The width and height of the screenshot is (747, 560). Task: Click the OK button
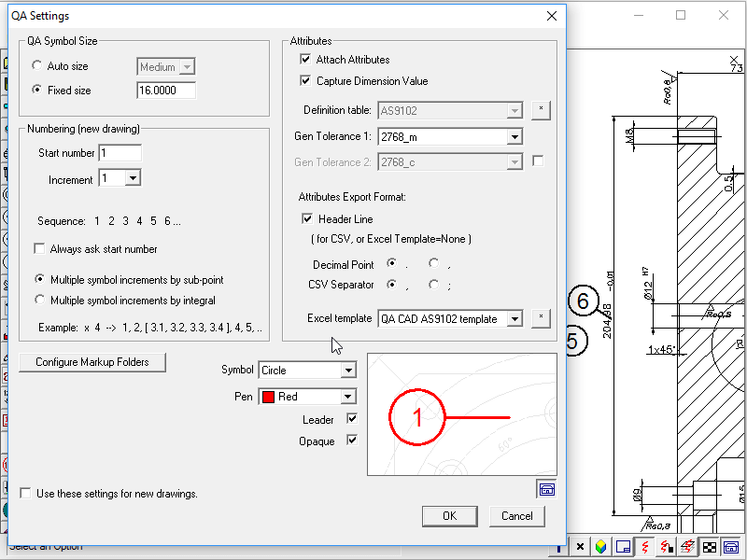pyautogui.click(x=449, y=516)
